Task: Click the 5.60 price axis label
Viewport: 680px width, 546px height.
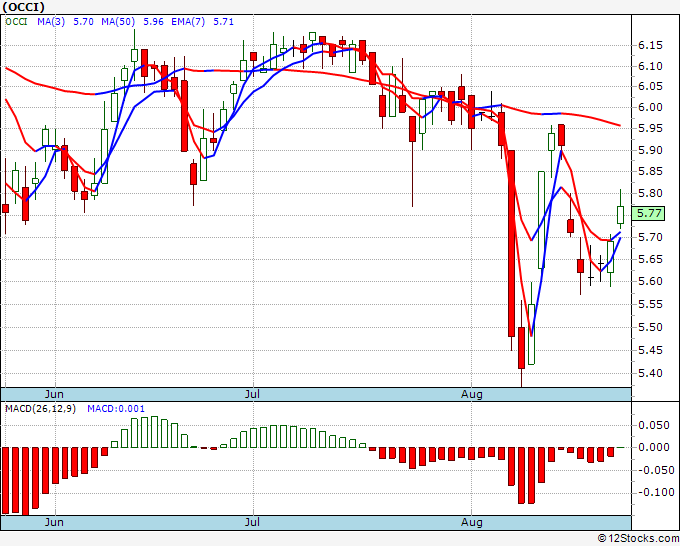Action: coord(650,281)
